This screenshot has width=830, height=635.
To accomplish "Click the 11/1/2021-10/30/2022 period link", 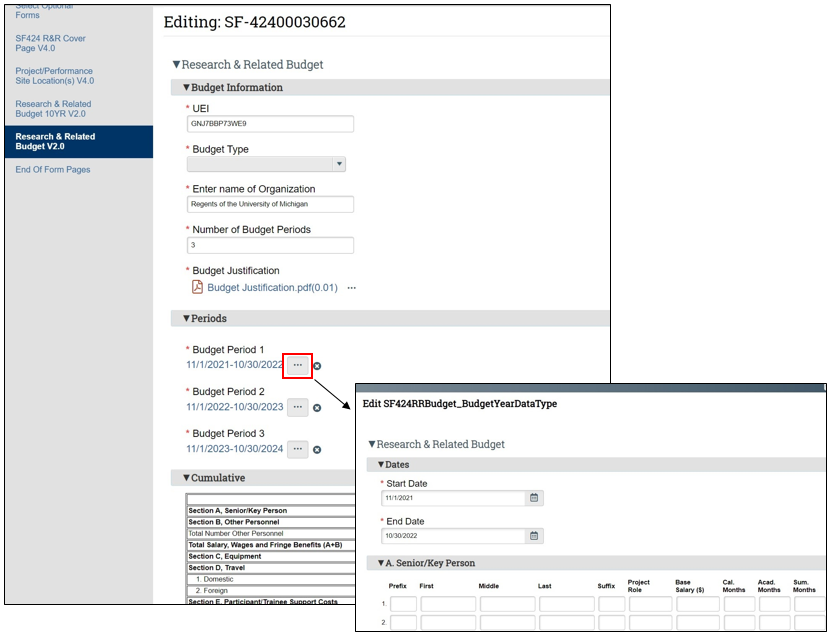I will pos(234,365).
